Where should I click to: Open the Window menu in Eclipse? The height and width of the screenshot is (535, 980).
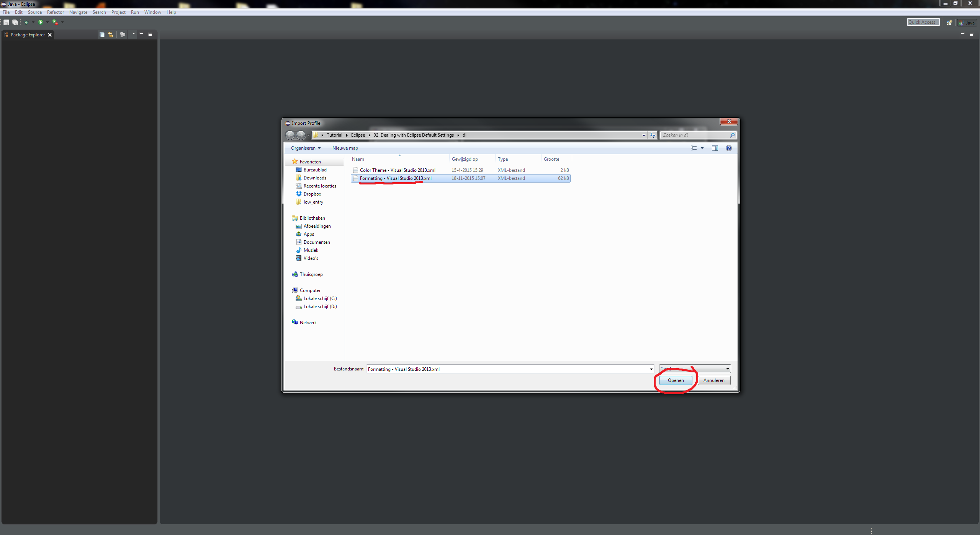152,12
